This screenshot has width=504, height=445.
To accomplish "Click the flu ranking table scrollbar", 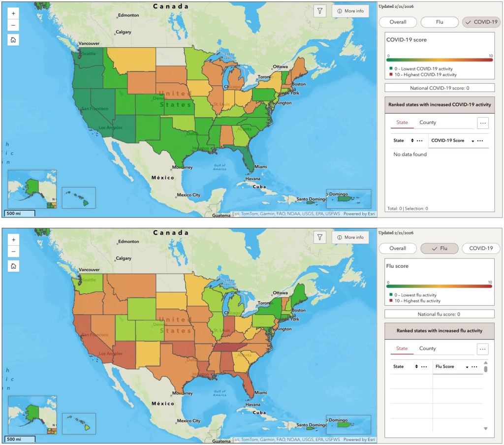I will point(486,369).
